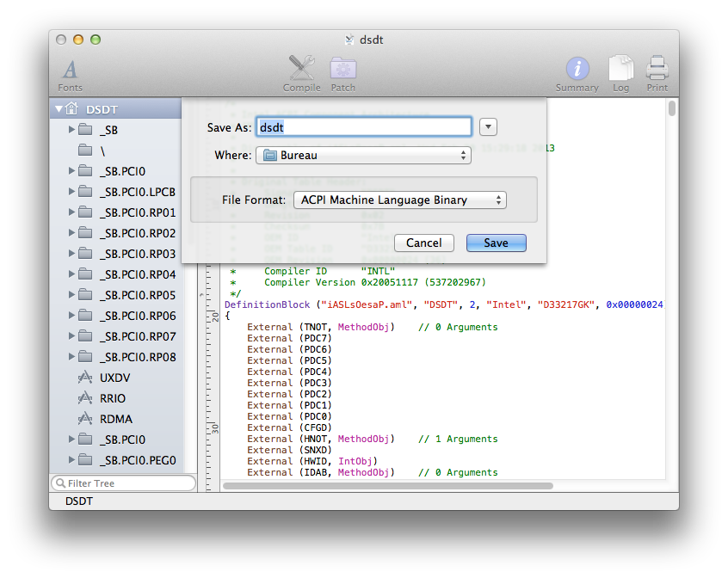Expand the save dialog disclosure arrow
This screenshot has width=728, height=578.
(488, 127)
